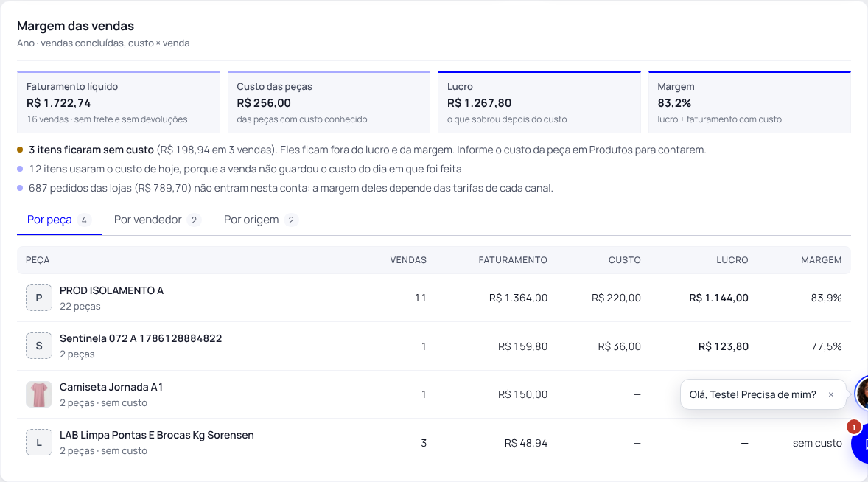Click the LUCRO column header
The image size is (868, 482).
[x=732, y=260]
